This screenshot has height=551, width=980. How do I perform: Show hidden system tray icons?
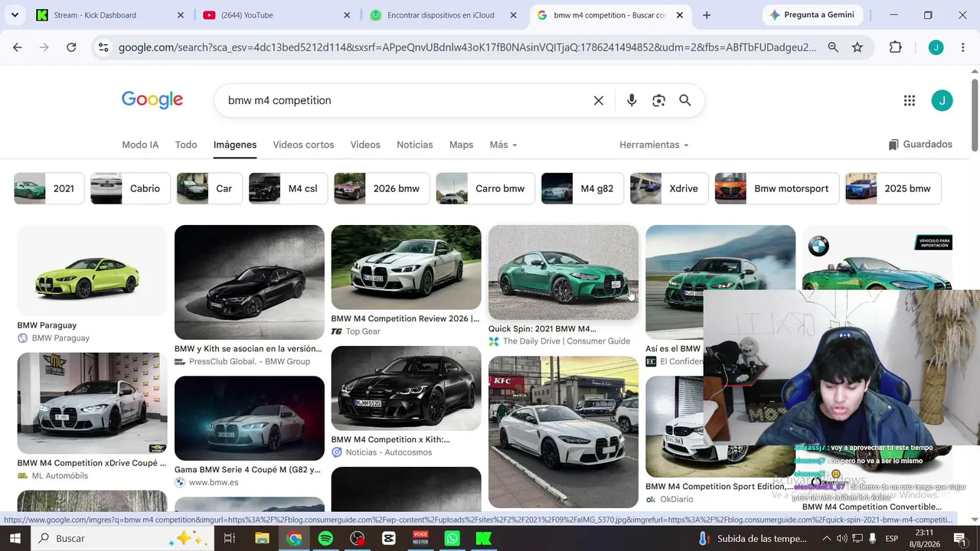(826, 539)
